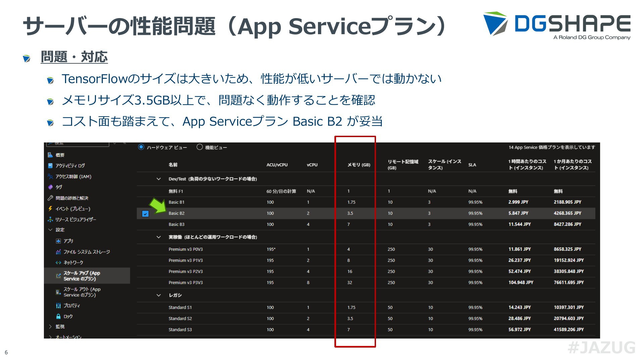Sort by vCPU column header
The image size is (644, 362).
click(312, 165)
